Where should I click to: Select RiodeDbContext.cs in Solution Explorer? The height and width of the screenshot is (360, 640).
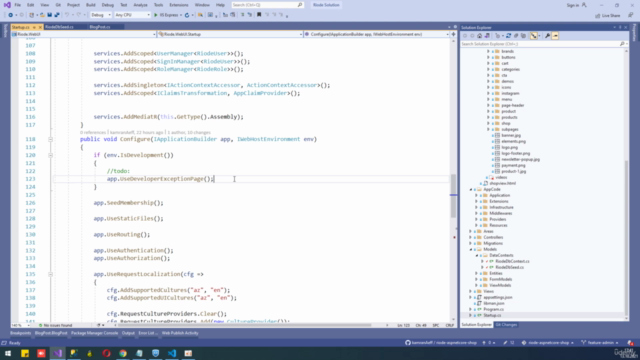[512, 261]
